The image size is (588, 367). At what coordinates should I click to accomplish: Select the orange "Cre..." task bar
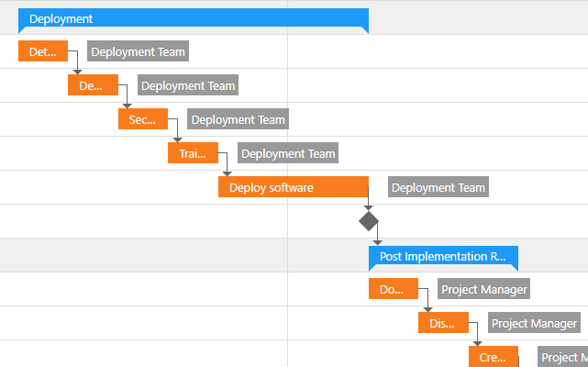(494, 357)
